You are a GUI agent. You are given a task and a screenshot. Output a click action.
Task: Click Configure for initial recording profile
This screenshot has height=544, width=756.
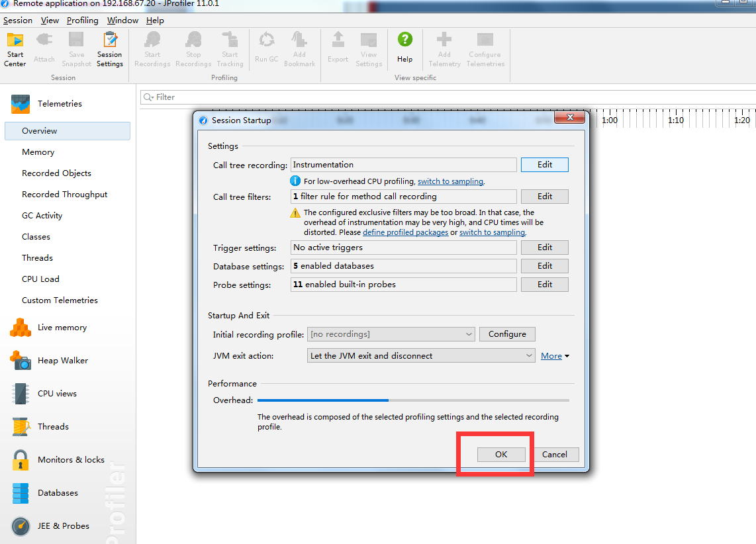[x=507, y=334]
